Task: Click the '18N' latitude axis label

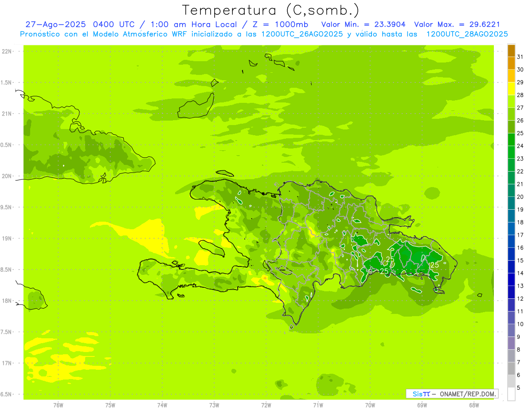Action: (6, 301)
